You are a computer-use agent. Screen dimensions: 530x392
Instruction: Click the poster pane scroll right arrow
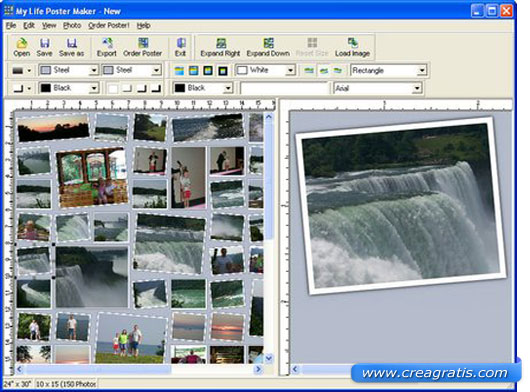259,369
